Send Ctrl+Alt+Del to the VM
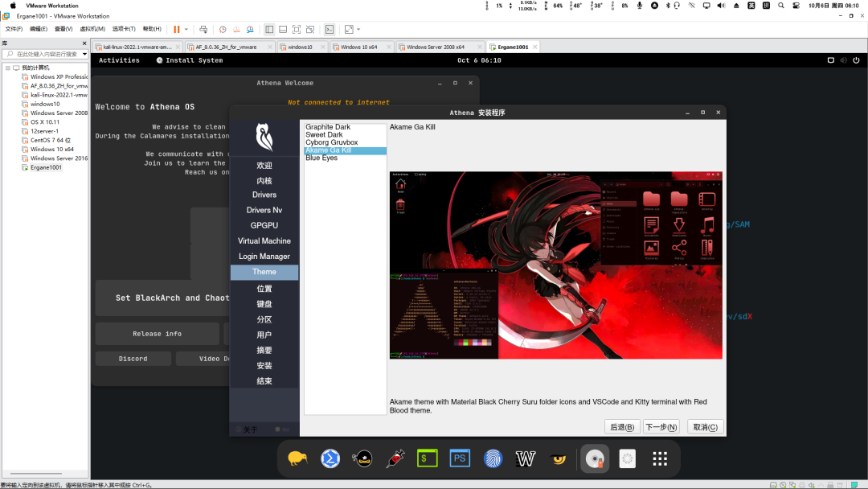Screen dimensions: 868x489 click(203, 29)
